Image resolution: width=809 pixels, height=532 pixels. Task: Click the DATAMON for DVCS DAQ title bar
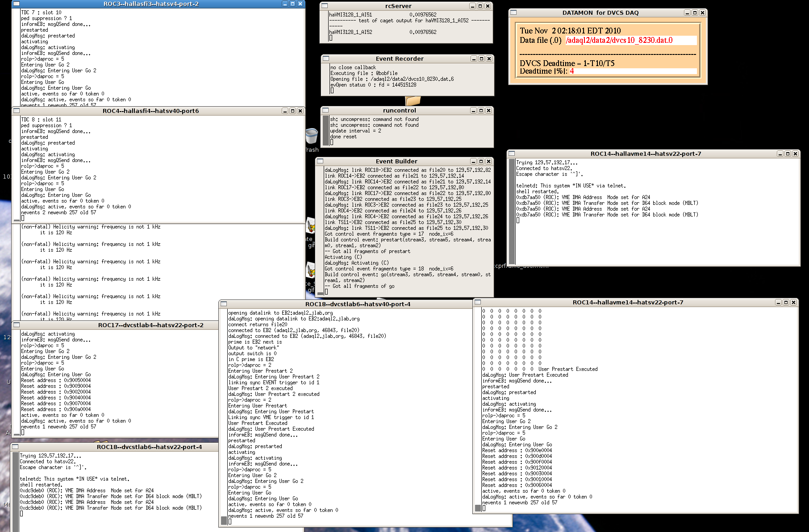(600, 13)
